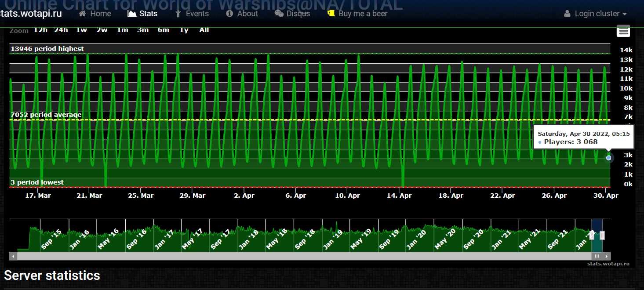Show All data in zoom options
This screenshot has width=644, height=290.
(x=204, y=30)
